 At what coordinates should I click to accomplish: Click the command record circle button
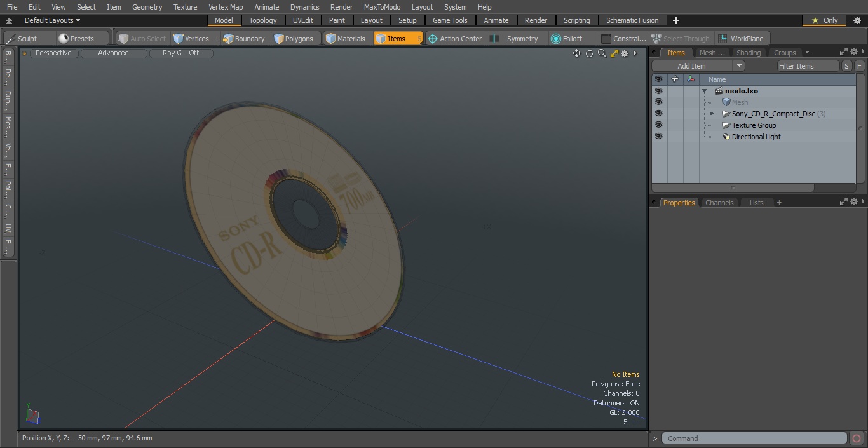(857, 438)
